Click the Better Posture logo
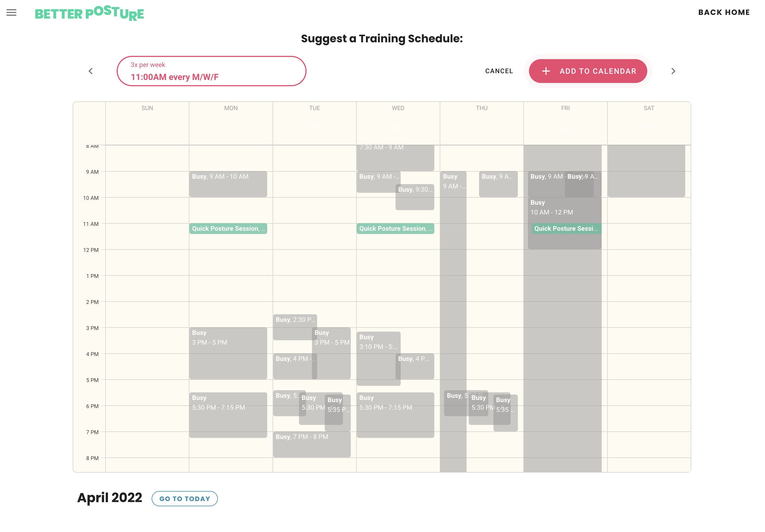The image size is (765, 532). [x=90, y=13]
